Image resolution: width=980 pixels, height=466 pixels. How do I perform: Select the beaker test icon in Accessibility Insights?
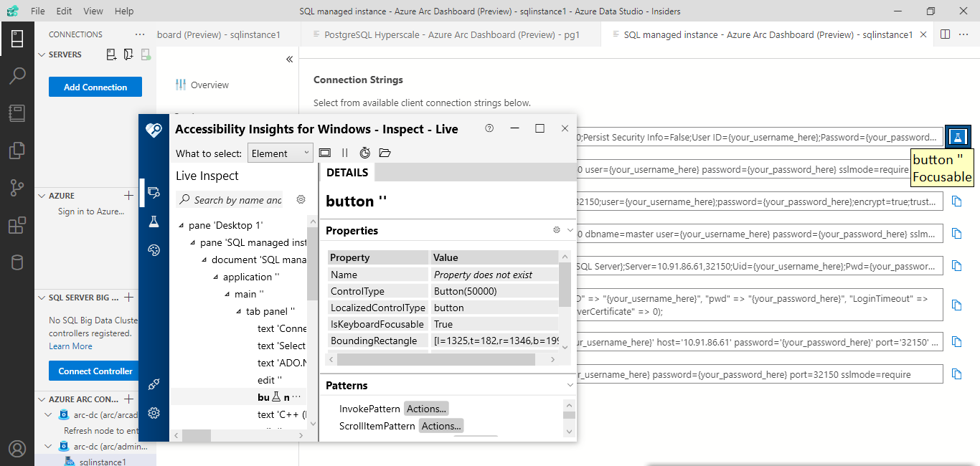[153, 222]
